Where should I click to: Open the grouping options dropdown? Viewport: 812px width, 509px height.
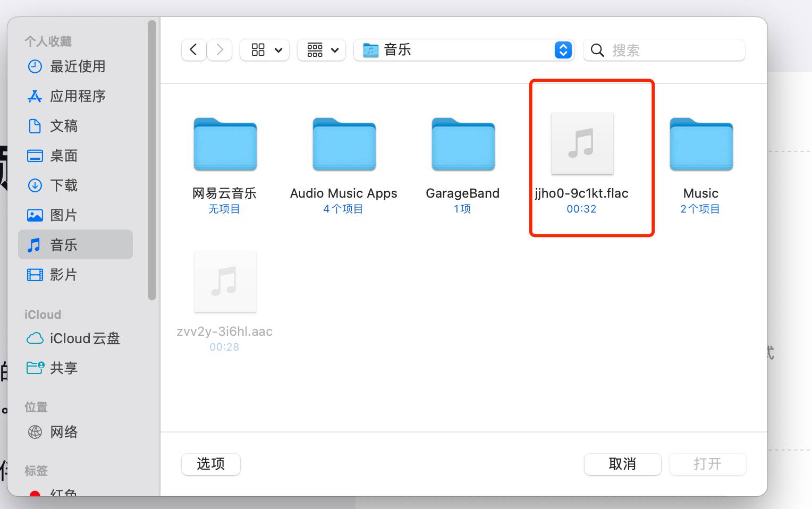tap(322, 50)
